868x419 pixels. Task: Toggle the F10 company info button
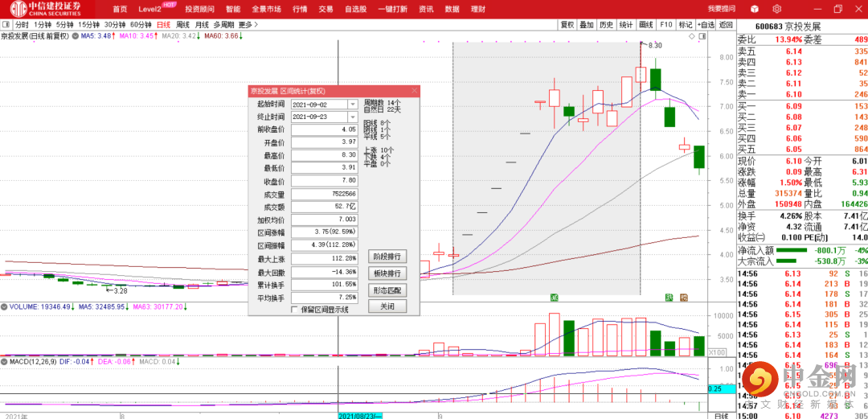pyautogui.click(x=665, y=25)
